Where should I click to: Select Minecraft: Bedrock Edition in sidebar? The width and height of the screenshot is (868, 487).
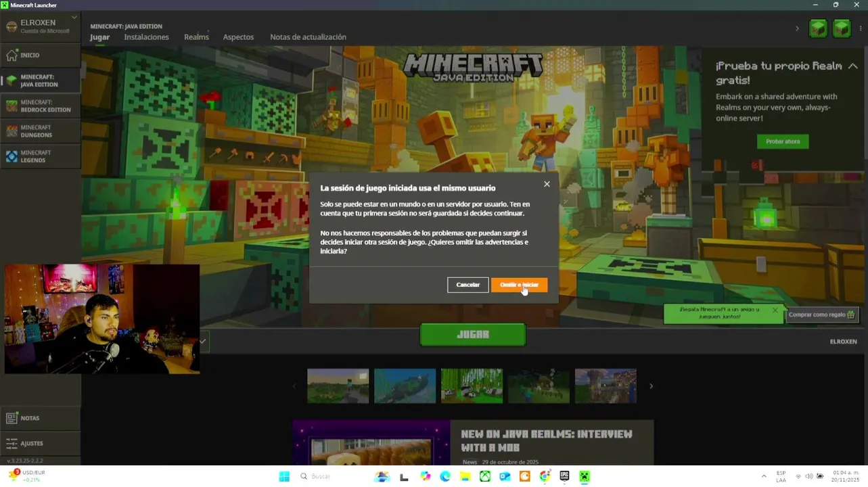40,106
